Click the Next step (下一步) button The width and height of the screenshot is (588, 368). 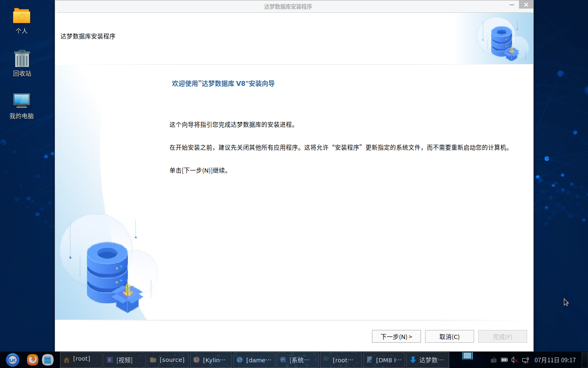396,337
